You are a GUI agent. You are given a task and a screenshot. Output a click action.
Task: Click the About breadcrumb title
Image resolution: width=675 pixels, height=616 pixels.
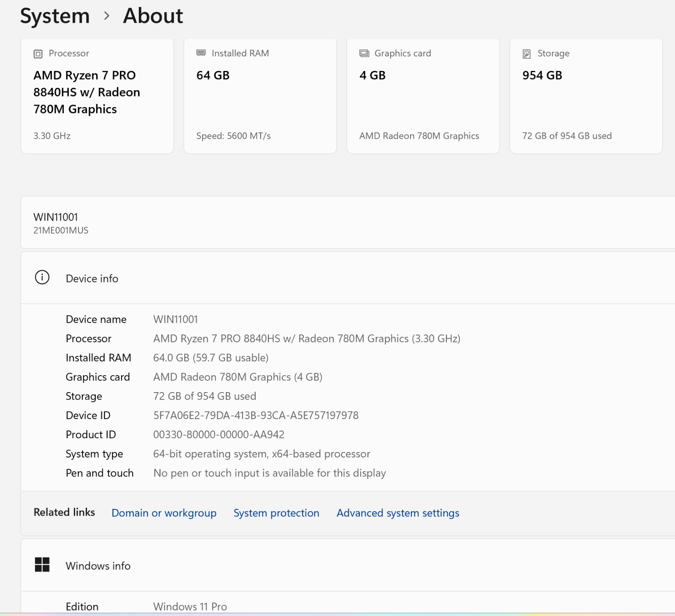pos(153,16)
